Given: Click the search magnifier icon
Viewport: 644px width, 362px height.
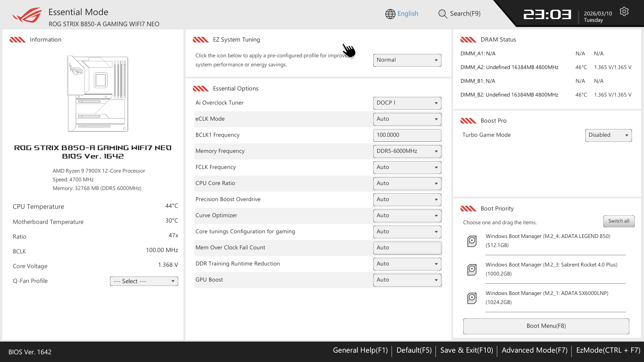Looking at the screenshot, I should coord(442,14).
